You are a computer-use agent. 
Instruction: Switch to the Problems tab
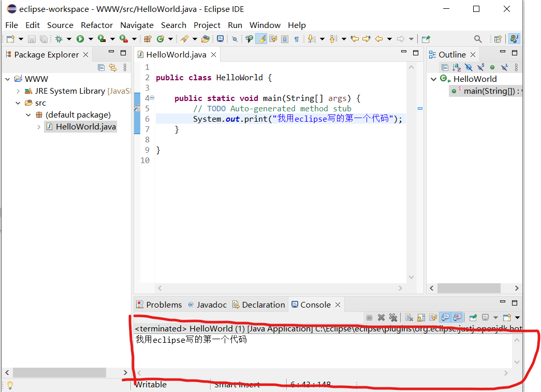tap(159, 304)
